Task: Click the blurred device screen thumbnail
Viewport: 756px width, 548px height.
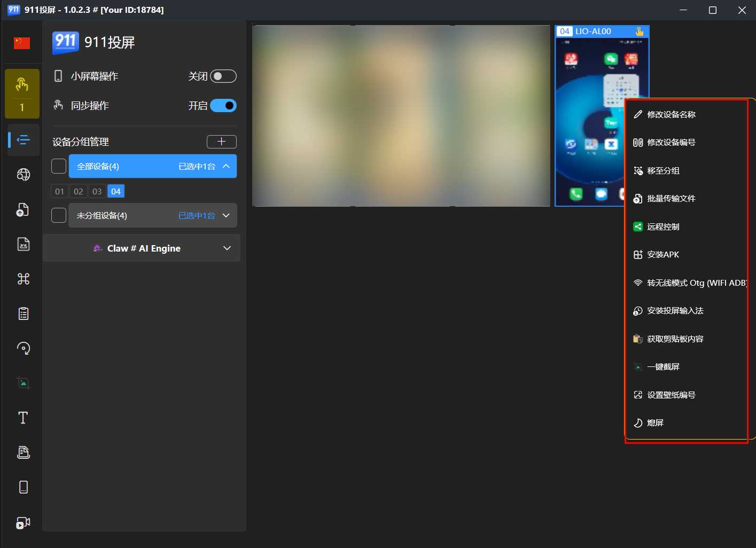Action: (x=401, y=115)
